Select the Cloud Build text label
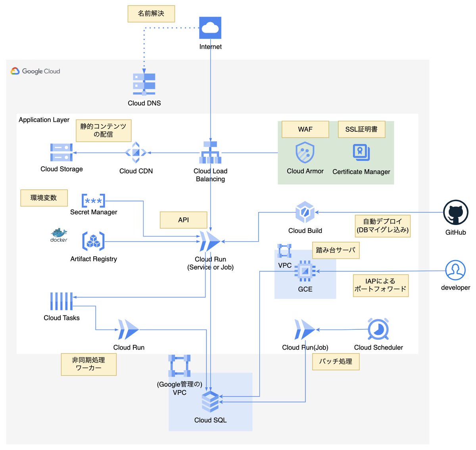This screenshot has width=476, height=450. 305,231
